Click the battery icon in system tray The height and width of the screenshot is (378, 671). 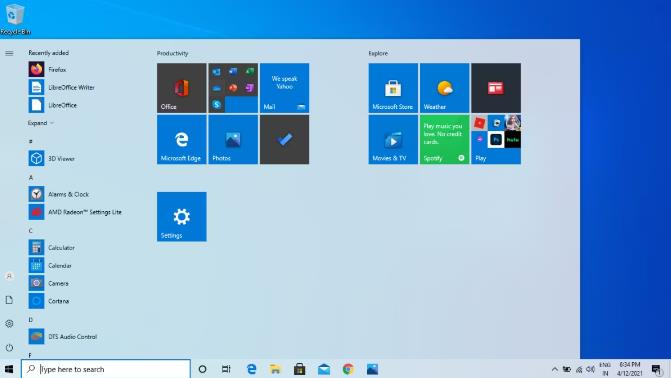(567, 369)
